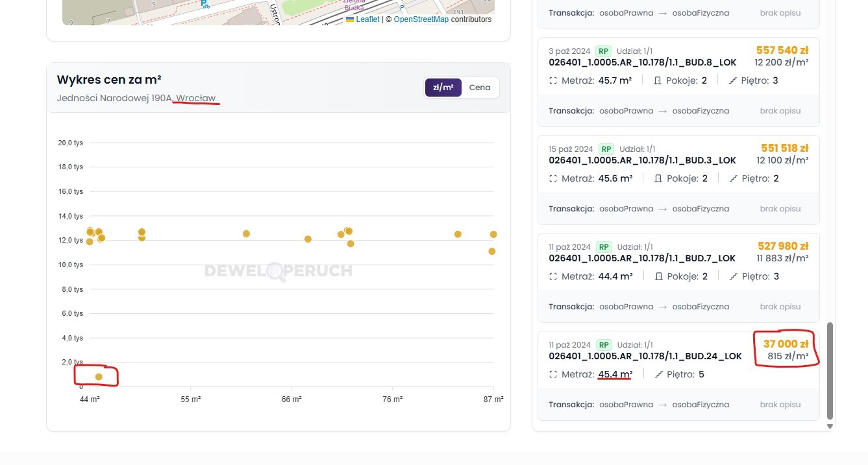Open the OpenStreetMap attribution link
Viewport: 868px width, 465px height.
coord(421,19)
